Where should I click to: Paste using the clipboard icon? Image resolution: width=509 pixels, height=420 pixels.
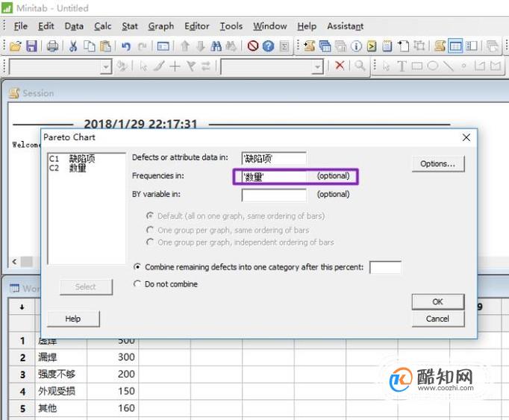(x=105, y=46)
